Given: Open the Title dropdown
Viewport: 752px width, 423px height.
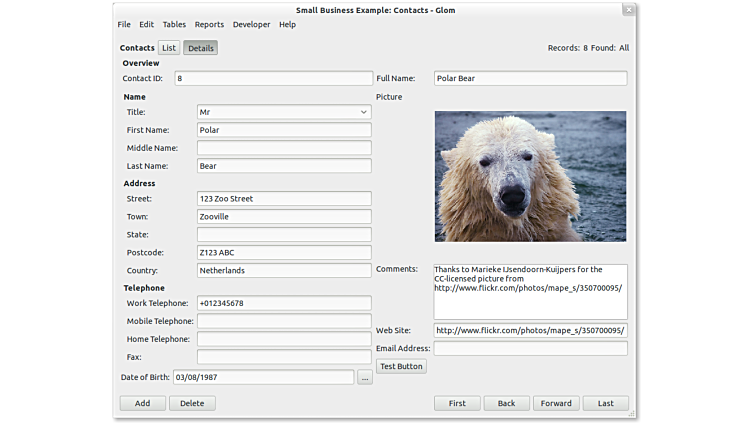Looking at the screenshot, I should [x=284, y=112].
